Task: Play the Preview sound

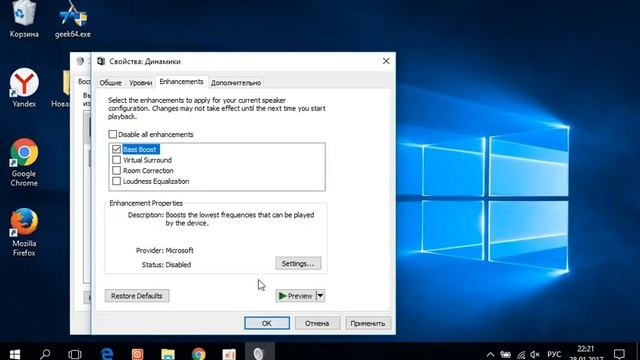Action: [x=296, y=296]
